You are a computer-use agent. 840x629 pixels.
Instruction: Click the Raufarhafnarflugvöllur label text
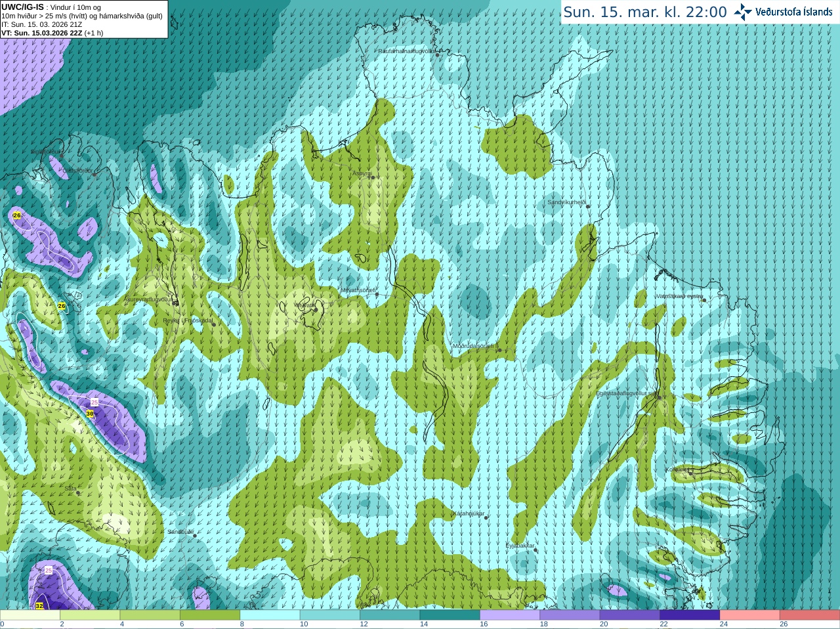click(407, 51)
